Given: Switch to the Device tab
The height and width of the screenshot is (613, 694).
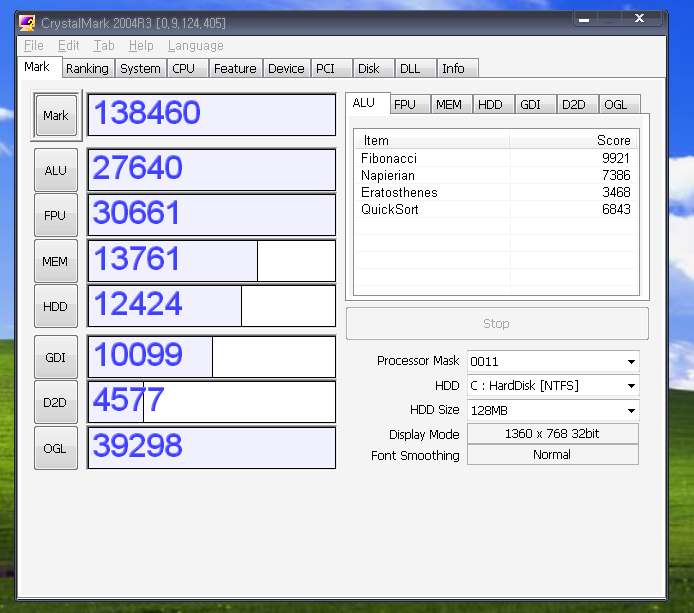Looking at the screenshot, I should (286, 69).
